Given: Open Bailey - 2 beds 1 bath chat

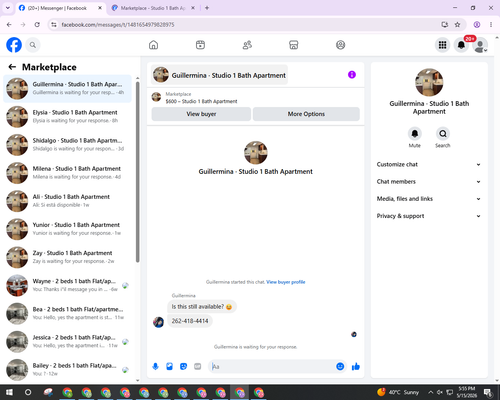Looking at the screenshot, I should pos(67,370).
